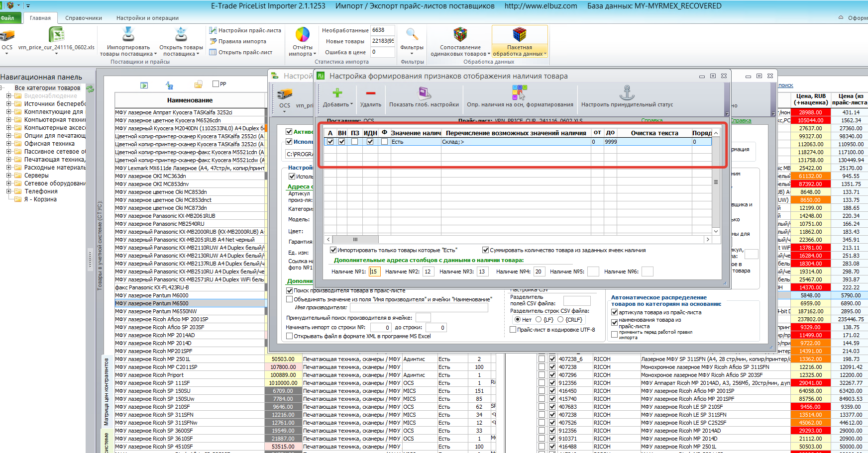
Task: Toggle the PP checkbox
Action: (x=216, y=84)
